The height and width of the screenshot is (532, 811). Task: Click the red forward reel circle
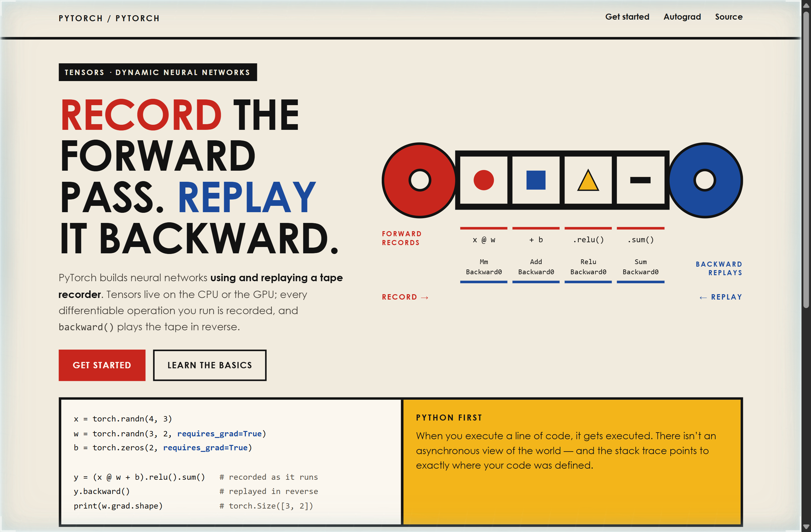click(419, 180)
